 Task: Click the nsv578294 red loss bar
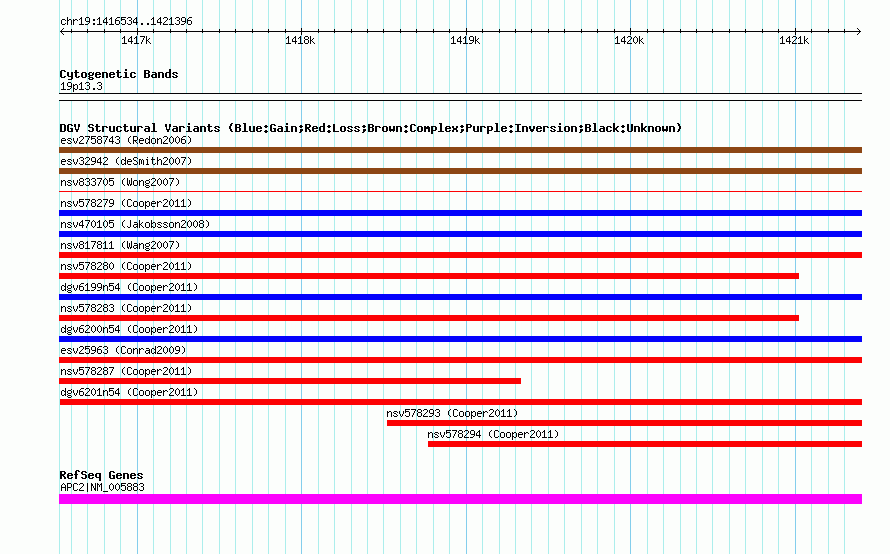click(645, 444)
